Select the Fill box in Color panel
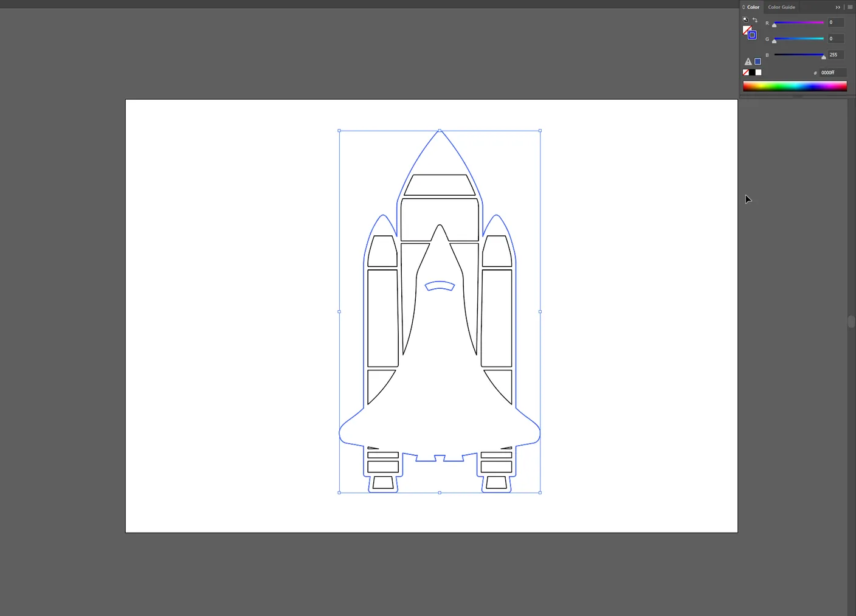Screen dimensions: 856x616 coord(747,30)
